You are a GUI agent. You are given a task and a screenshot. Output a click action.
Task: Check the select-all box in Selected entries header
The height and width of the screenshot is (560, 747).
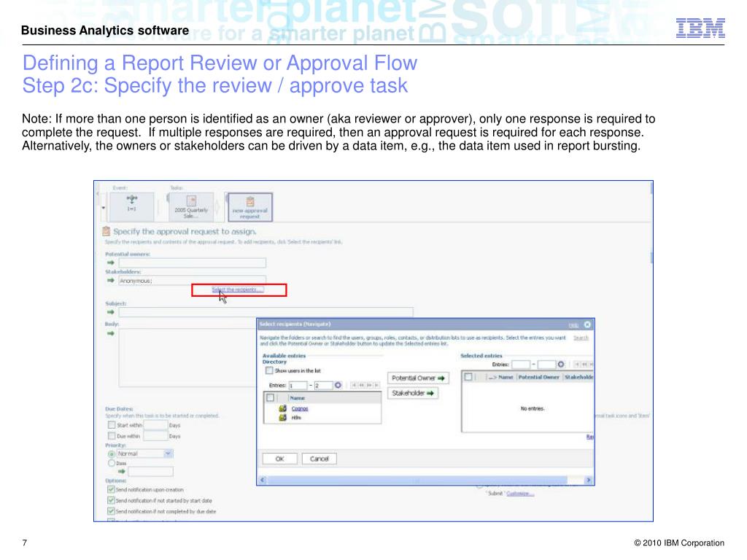click(468, 377)
